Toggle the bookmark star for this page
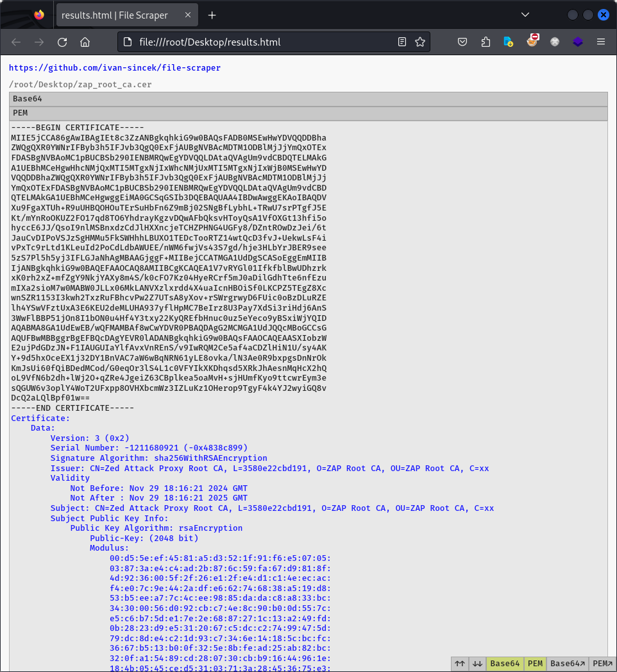617x672 pixels. tap(419, 42)
